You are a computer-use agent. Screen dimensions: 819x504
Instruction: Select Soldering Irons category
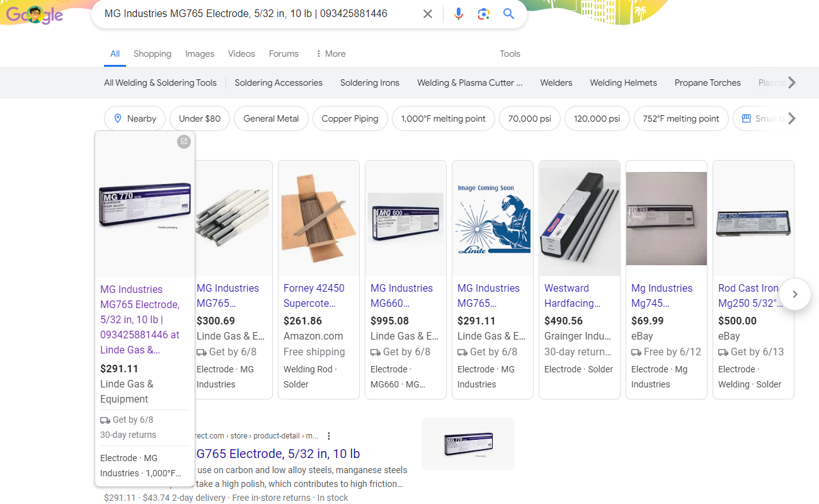coord(370,83)
